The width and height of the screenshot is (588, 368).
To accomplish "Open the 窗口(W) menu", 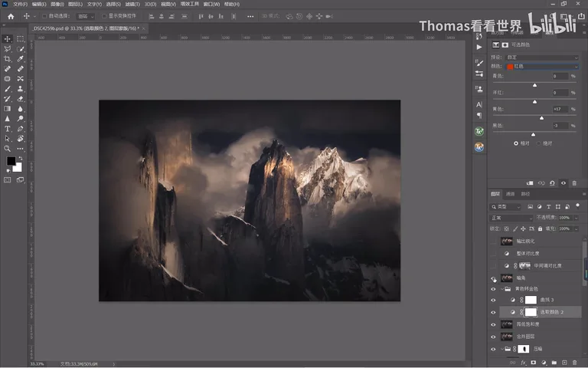I will point(211,4).
